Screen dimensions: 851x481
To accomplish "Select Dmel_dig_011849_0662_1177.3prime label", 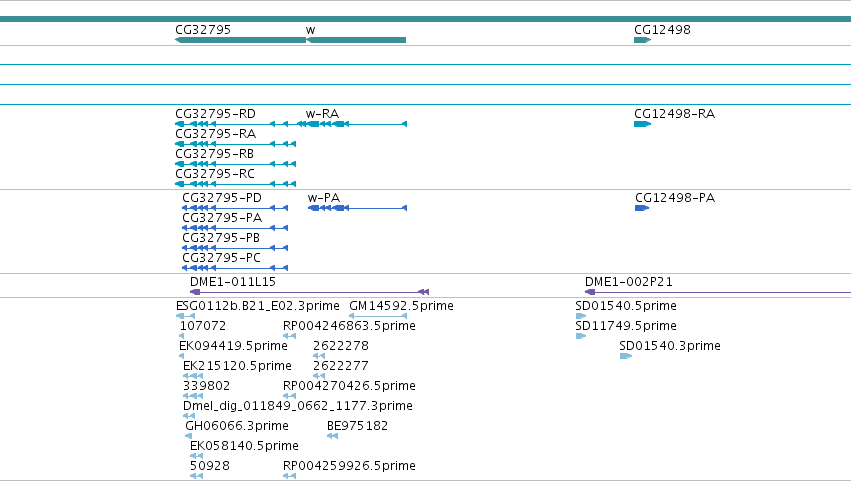I will coord(297,407).
